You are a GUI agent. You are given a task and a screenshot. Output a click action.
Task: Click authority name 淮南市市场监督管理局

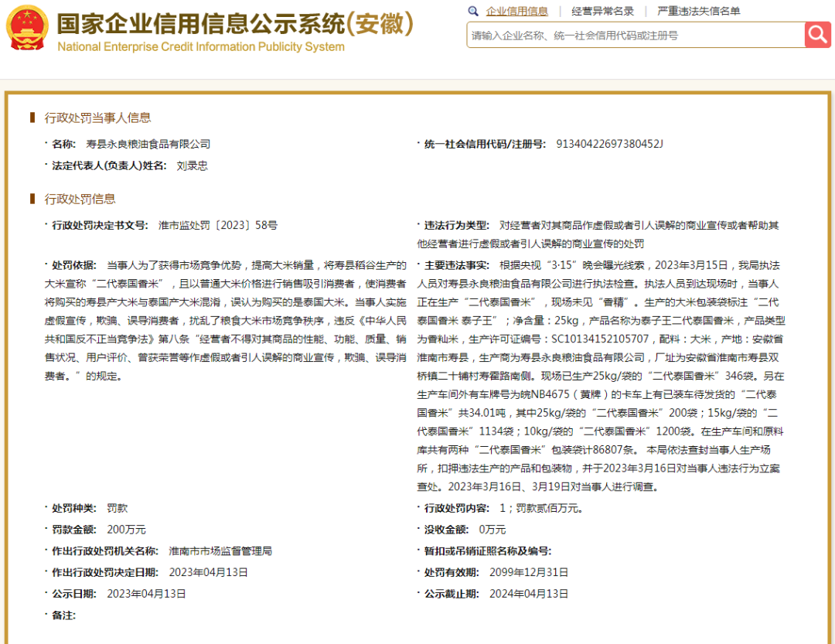(x=220, y=550)
